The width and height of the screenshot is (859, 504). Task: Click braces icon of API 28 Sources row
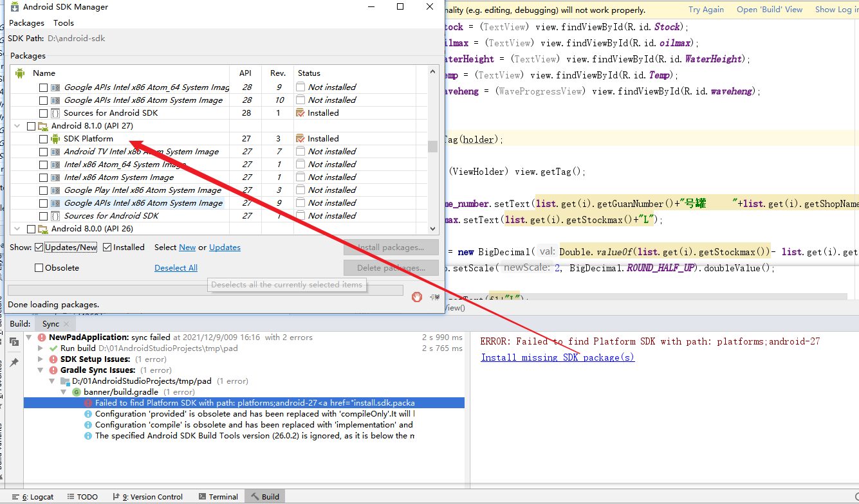pos(55,113)
